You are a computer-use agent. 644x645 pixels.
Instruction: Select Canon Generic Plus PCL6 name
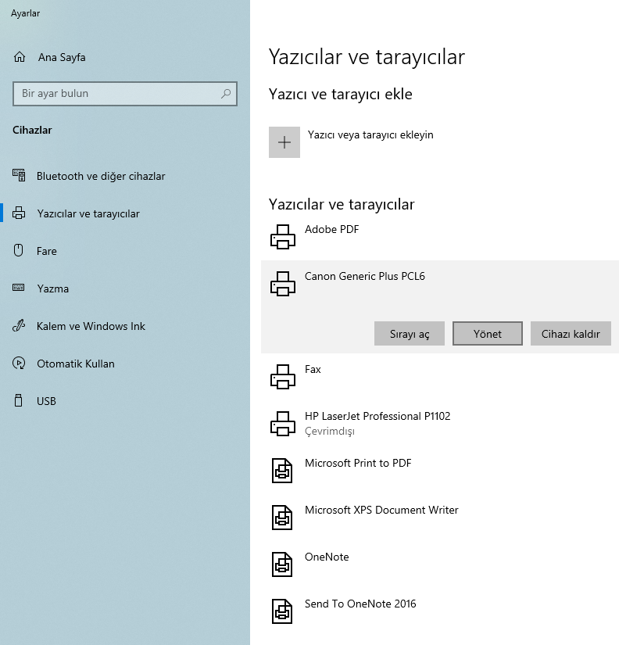tap(365, 276)
